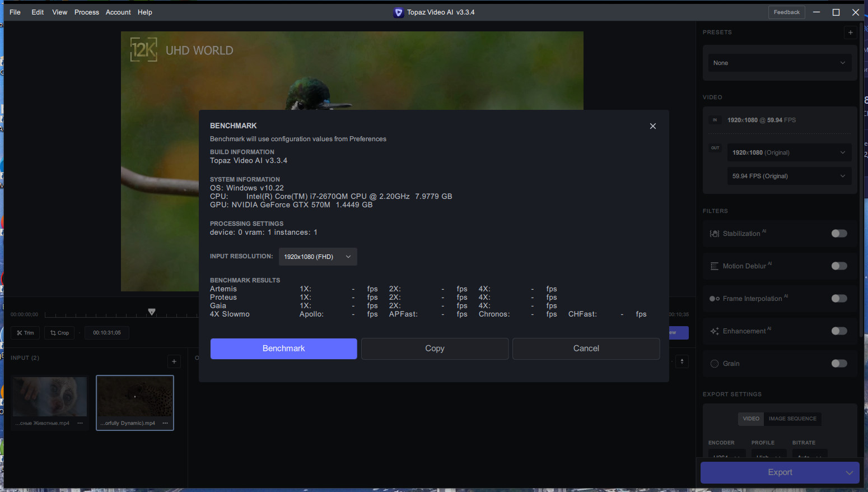
Task: Open the options menu for the Dynamic.mp4 clip
Action: (x=165, y=423)
